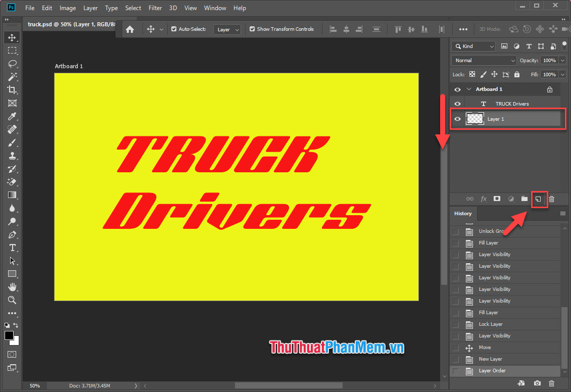Toggle visibility of Layer 1
Viewport: 571px width, 392px height.
[x=457, y=119]
